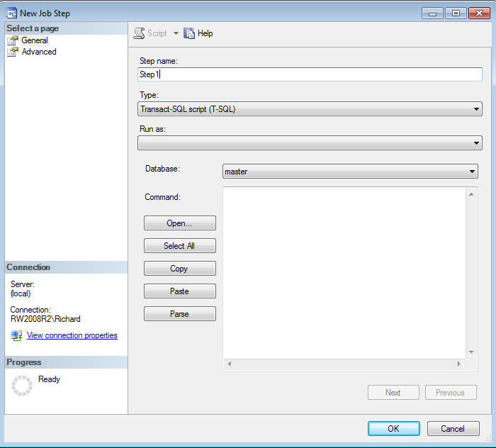The width and height of the screenshot is (496, 448).
Task: Click the Advanced page icon
Action: (x=13, y=52)
